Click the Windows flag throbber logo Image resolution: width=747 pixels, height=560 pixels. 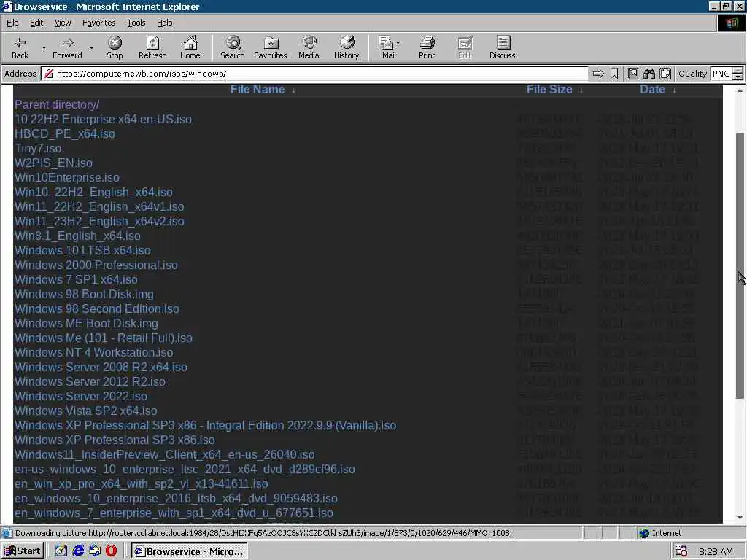(x=731, y=23)
